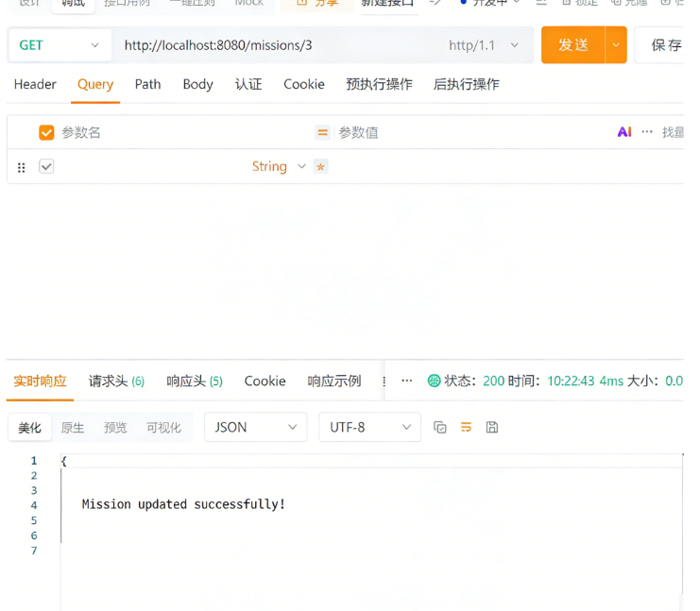Click the request URL input field
700x611 pixels.
(277, 45)
